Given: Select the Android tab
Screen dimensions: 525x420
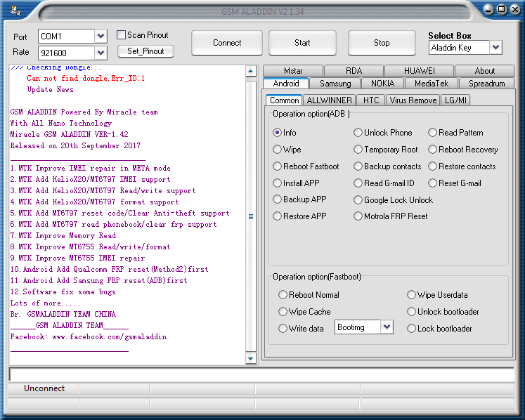Looking at the screenshot, I should tap(286, 84).
